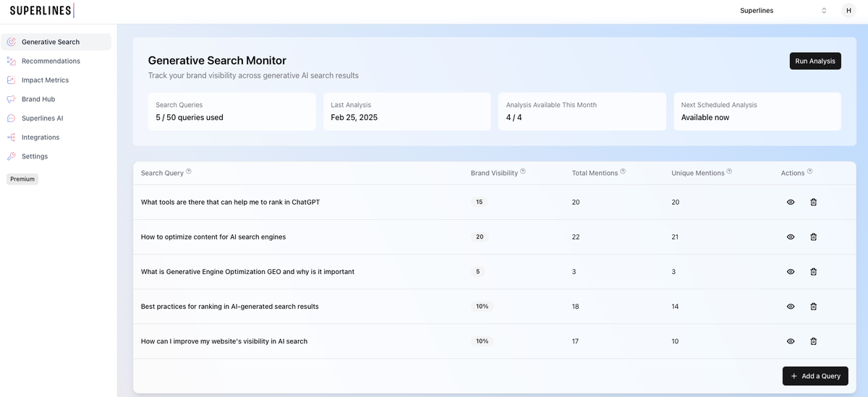Image resolution: width=868 pixels, height=397 pixels.
Task: Click the info icon beside Total Mentions
Action: pos(623,172)
